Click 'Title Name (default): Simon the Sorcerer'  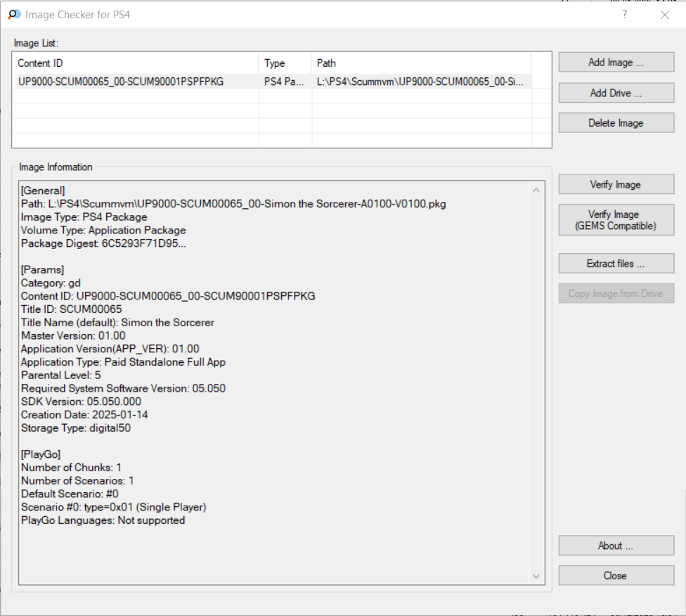click(117, 322)
